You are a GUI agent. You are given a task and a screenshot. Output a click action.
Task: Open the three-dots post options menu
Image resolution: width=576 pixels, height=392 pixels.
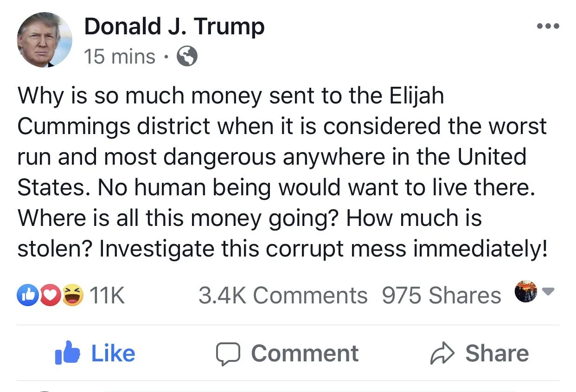click(548, 26)
